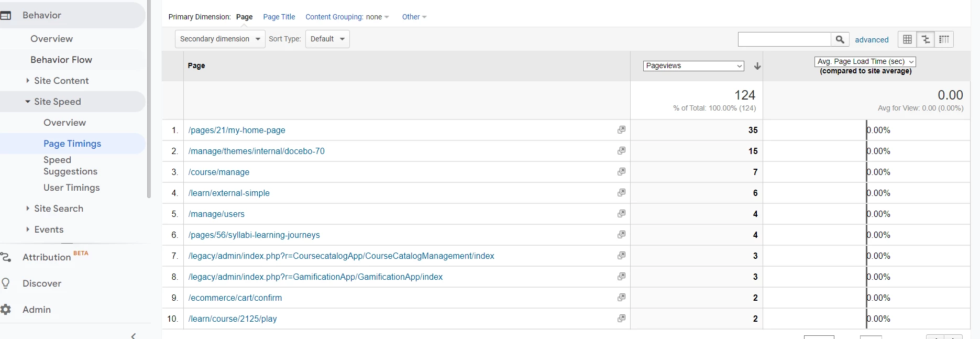The image size is (980, 339).
Task: Click the Admin gear icon
Action: tap(6, 309)
